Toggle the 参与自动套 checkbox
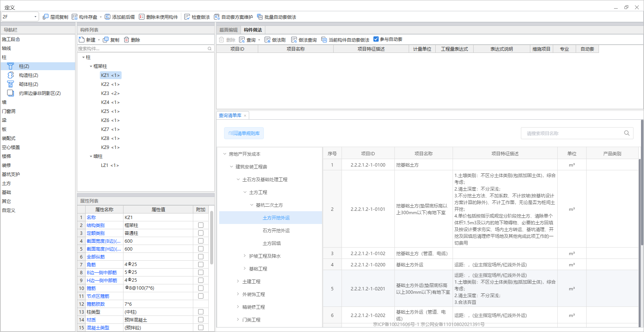 coord(376,39)
